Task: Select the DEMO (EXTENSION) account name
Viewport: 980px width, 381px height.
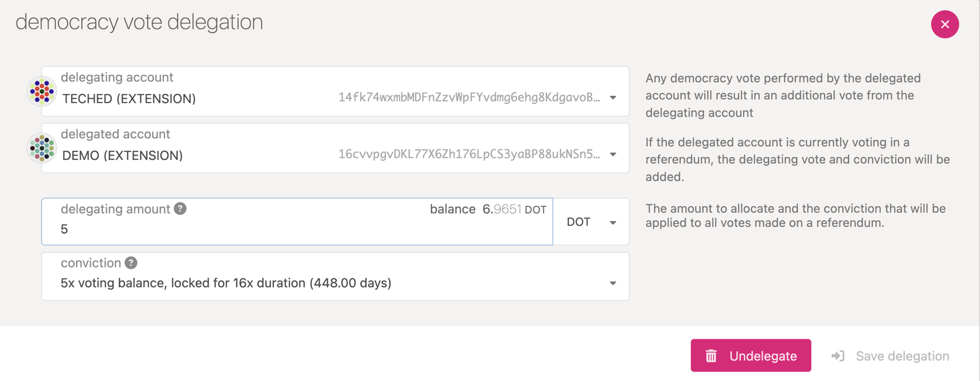Action: pyautogui.click(x=122, y=155)
